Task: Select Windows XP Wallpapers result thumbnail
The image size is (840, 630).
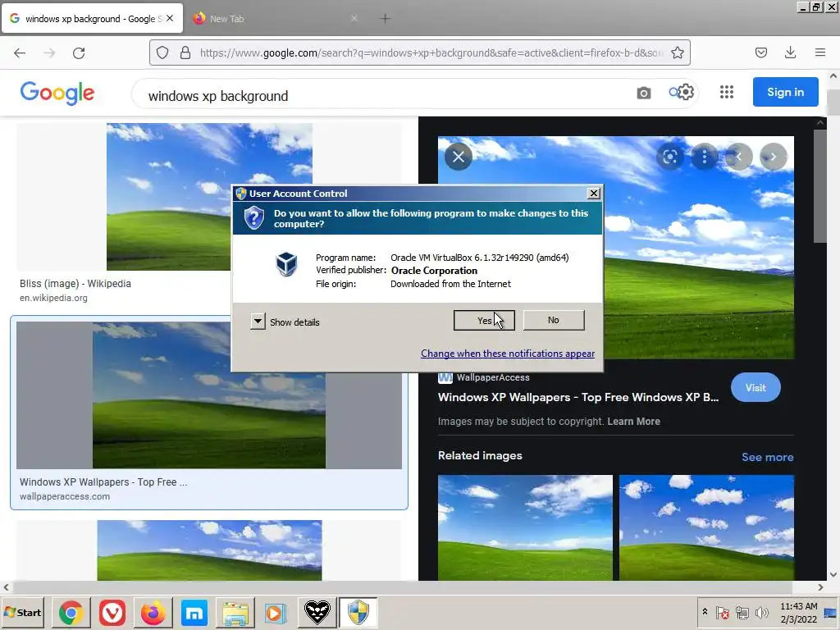Action: 209,395
